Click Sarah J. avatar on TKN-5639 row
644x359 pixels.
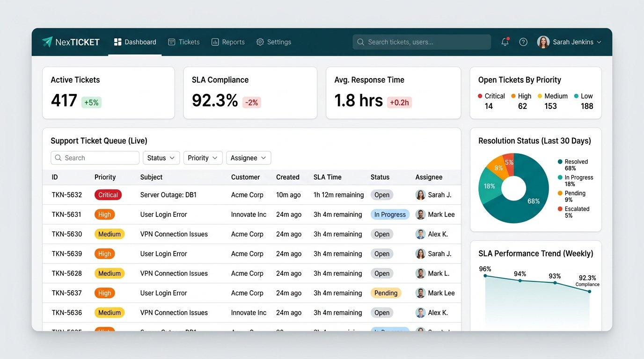point(421,254)
